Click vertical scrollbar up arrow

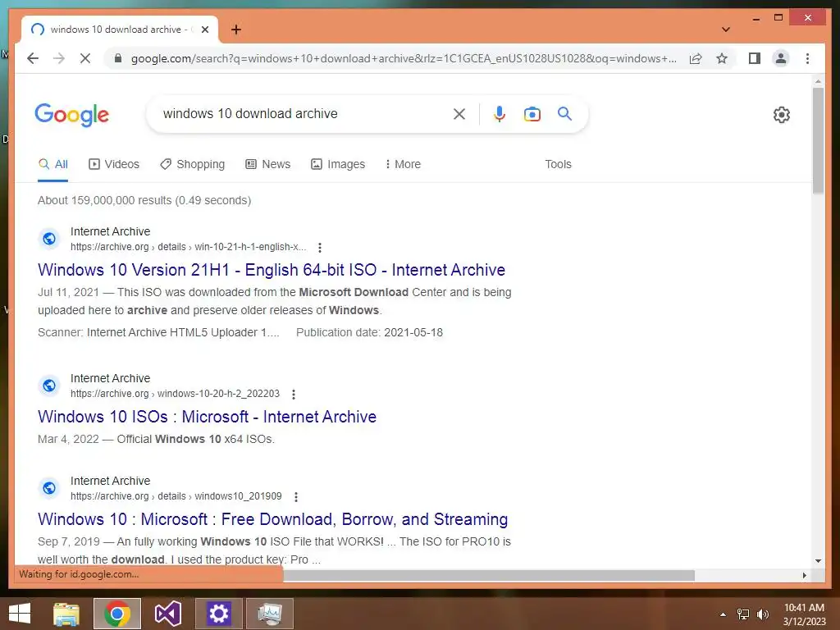(818, 82)
